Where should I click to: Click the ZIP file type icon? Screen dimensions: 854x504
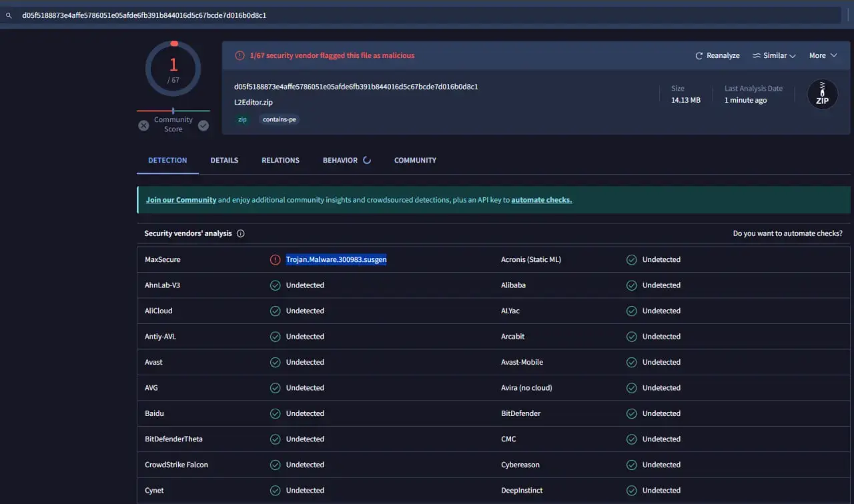823,95
